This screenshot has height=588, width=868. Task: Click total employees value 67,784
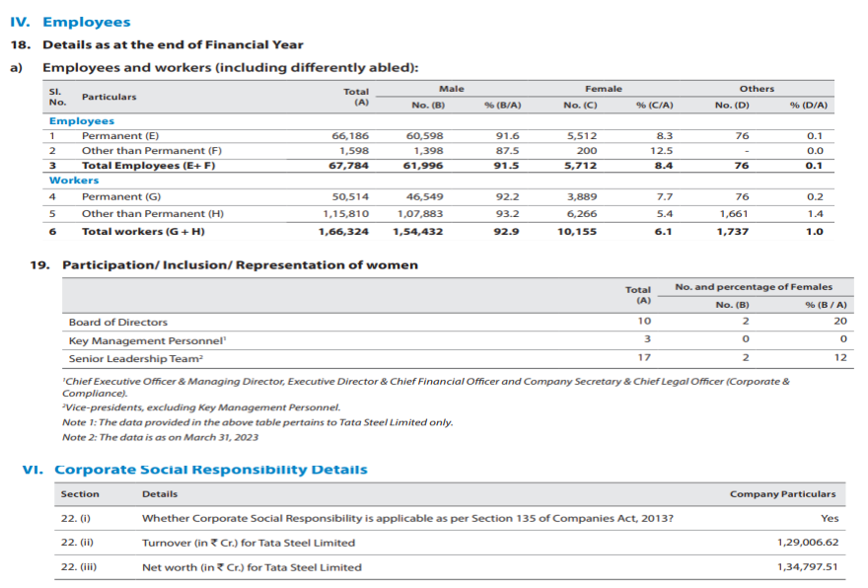click(350, 166)
